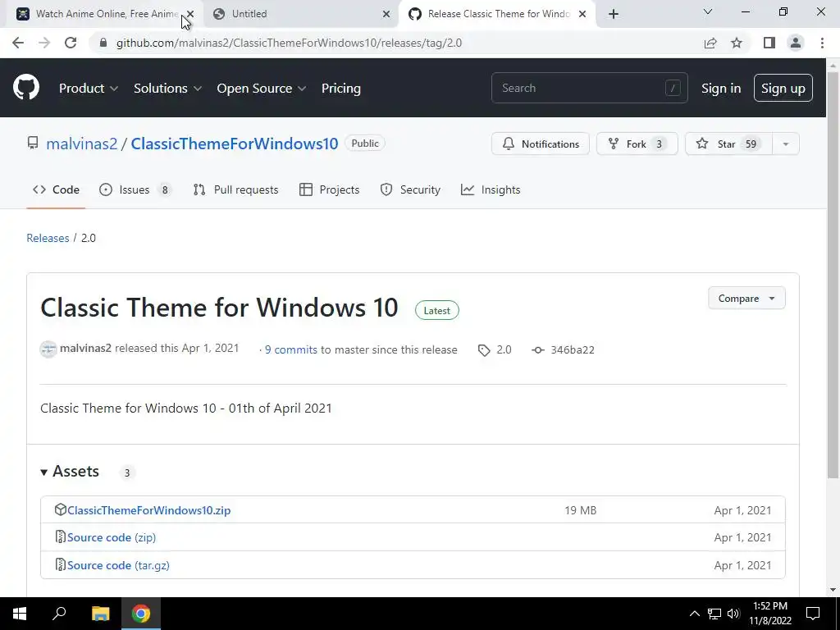The height and width of the screenshot is (630, 840).
Task: Fork the repository
Action: point(637,144)
